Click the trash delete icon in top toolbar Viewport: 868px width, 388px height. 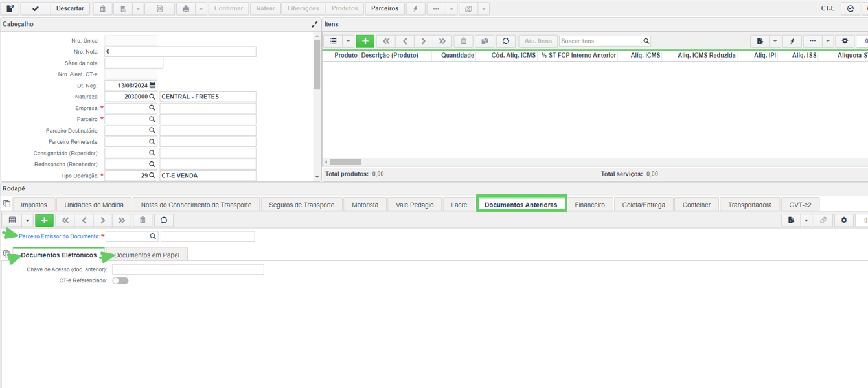click(102, 8)
